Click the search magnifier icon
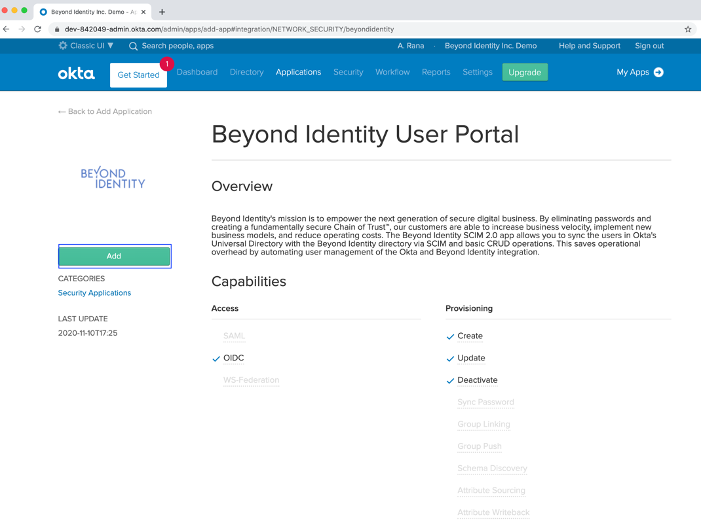This screenshot has width=702, height=530. point(133,46)
